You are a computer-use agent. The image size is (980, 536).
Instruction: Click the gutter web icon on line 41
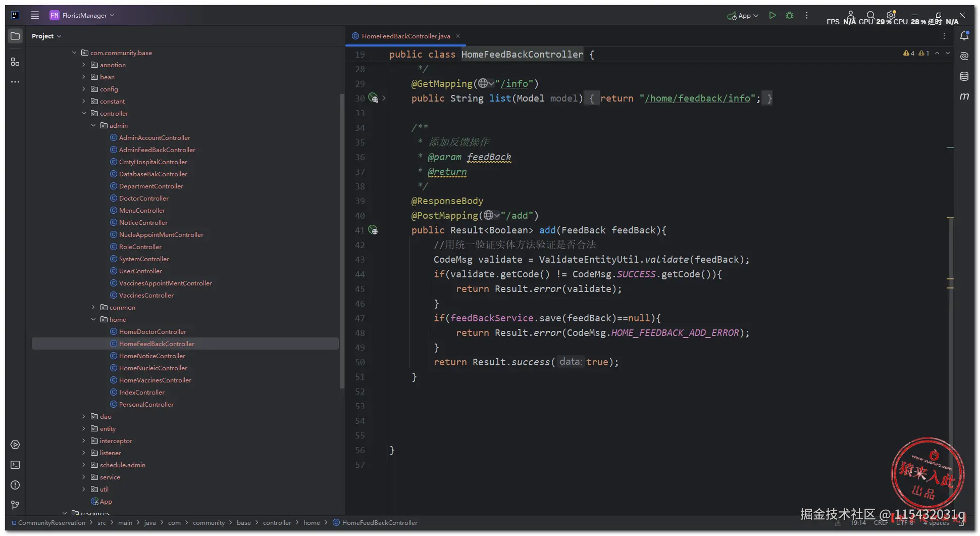(373, 230)
